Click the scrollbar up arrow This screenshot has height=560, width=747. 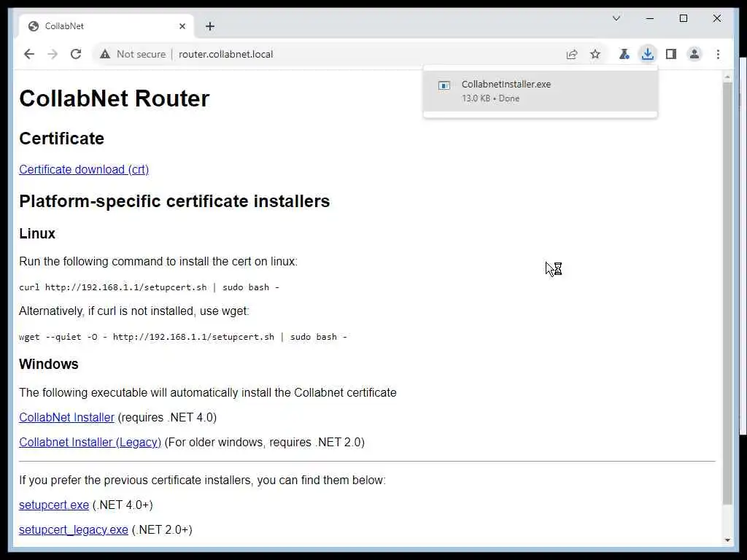click(727, 77)
